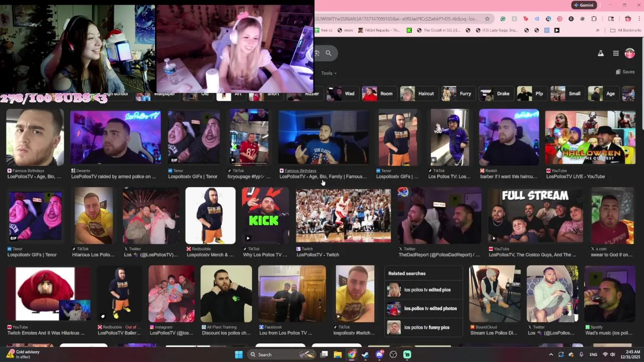Open the Chrome three-dot menu
Viewport: 644px width, 362px height.
point(639,19)
